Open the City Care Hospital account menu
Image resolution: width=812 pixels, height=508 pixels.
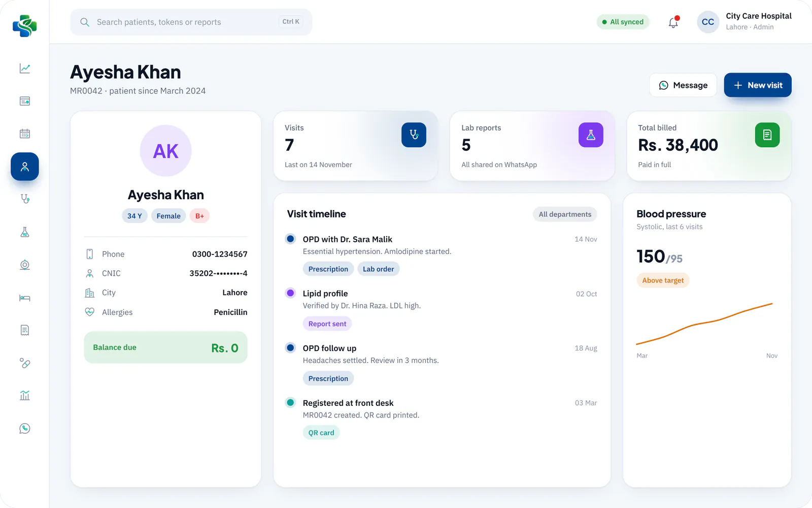(745, 22)
